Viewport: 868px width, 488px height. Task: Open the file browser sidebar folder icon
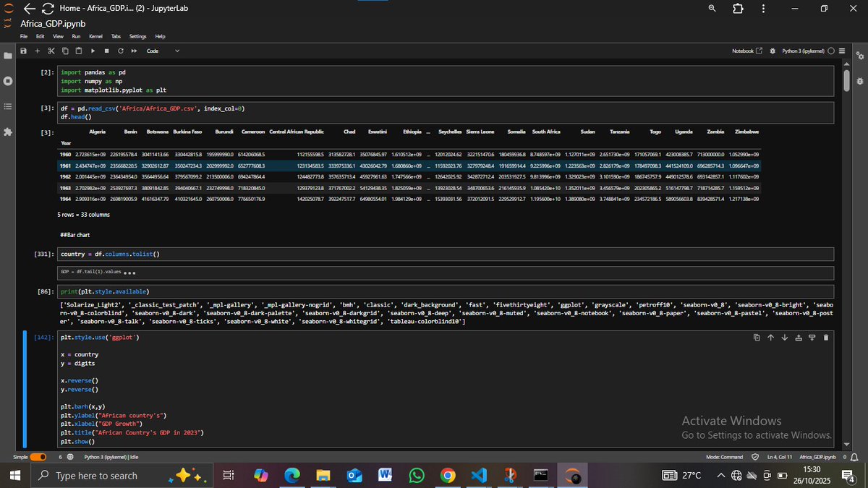(7, 56)
